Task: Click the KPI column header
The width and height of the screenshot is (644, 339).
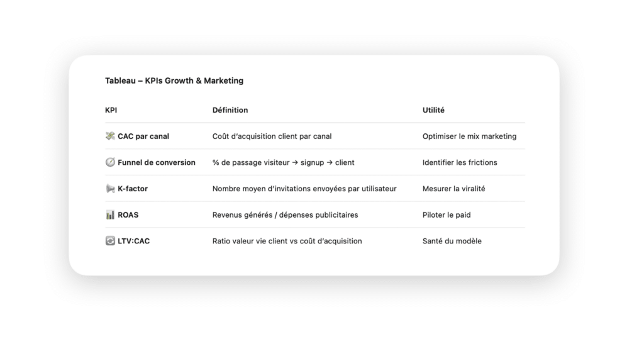Action: coord(111,110)
